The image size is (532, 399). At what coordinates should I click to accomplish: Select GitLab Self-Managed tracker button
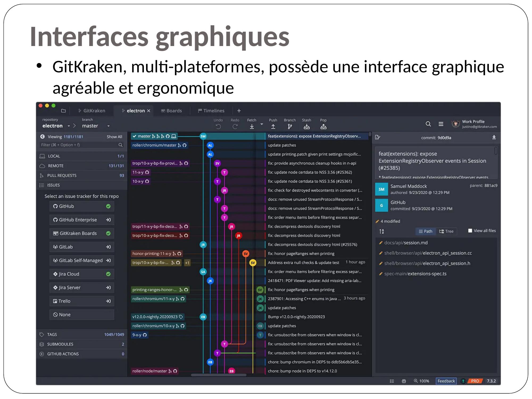point(82,260)
